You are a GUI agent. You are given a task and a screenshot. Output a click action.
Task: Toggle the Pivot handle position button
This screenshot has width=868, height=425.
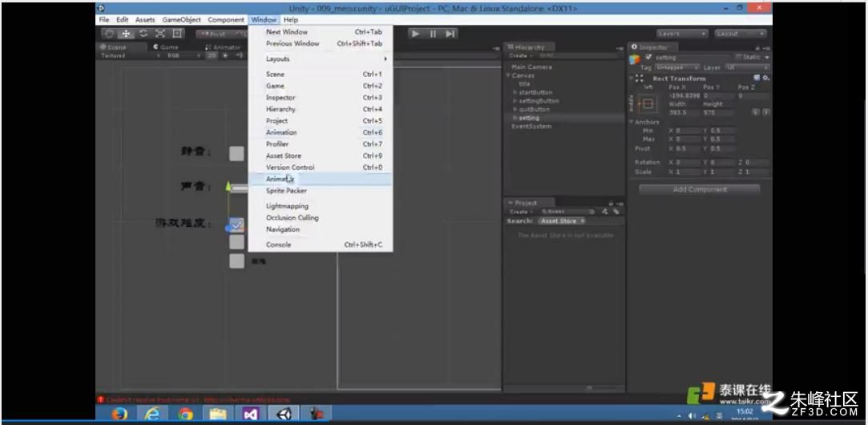coord(216,34)
